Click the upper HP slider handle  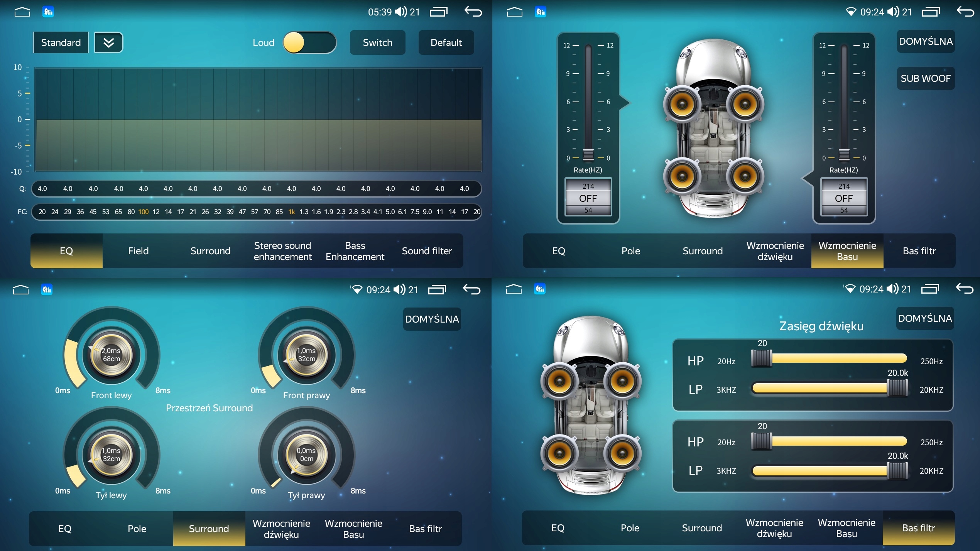(762, 358)
